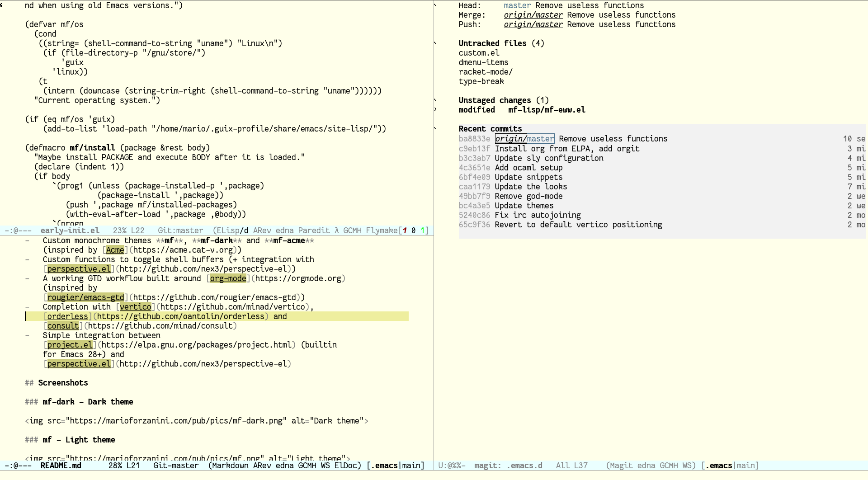The image size is (868, 480).
Task: Click the defvar mf/os symbol
Action: point(72,24)
